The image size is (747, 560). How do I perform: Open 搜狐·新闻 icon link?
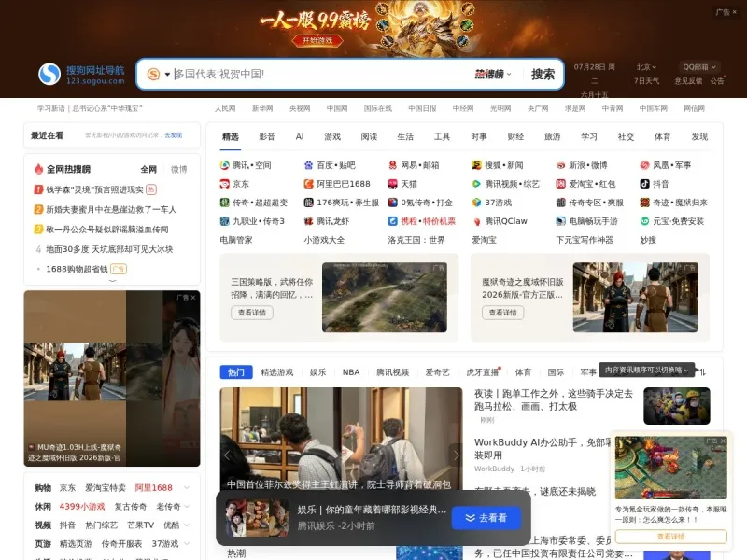click(476, 165)
